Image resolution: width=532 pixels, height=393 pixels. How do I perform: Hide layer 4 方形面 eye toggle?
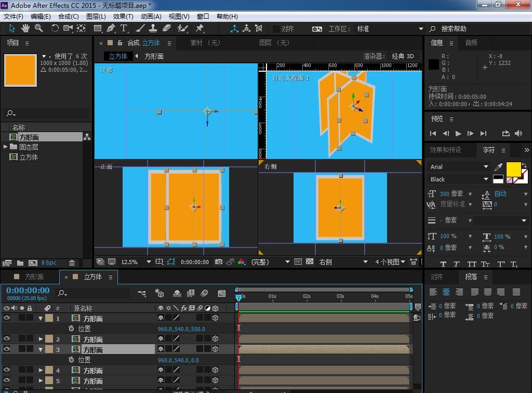coord(6,370)
